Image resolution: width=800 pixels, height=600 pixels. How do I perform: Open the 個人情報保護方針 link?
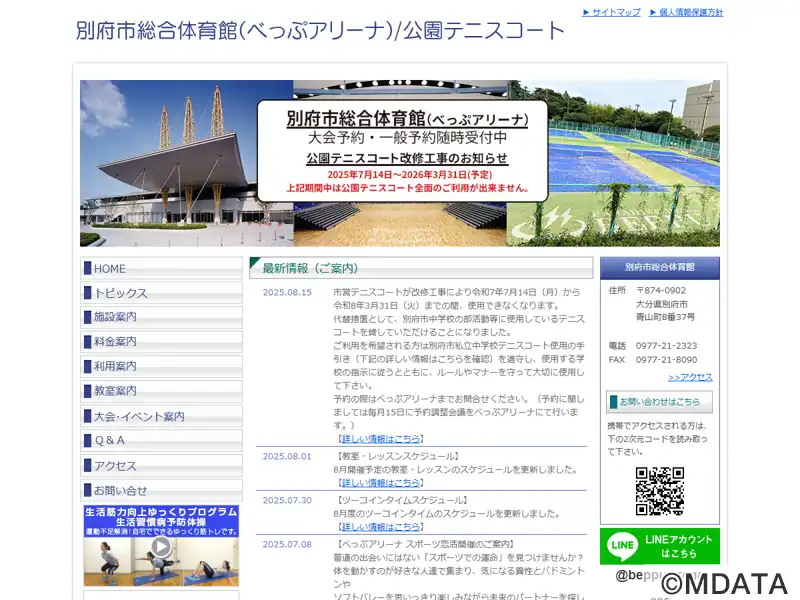tap(686, 12)
